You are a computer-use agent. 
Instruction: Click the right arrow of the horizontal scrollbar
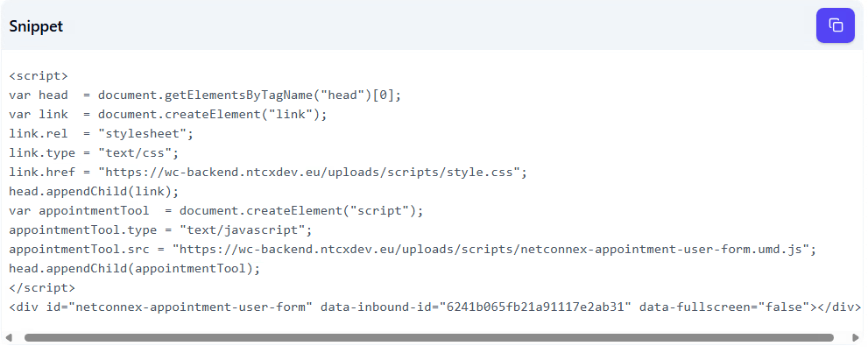click(x=855, y=337)
